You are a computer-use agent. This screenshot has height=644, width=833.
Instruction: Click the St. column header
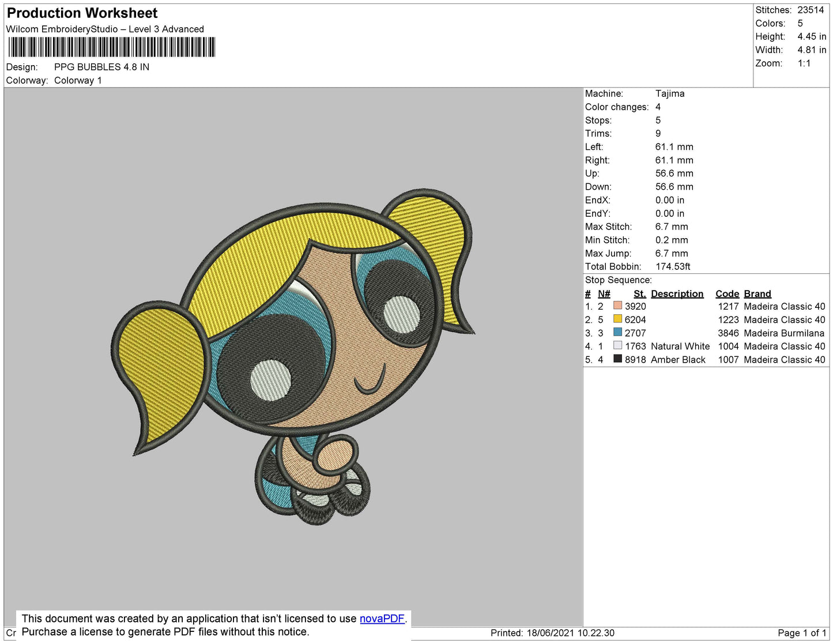click(x=640, y=293)
